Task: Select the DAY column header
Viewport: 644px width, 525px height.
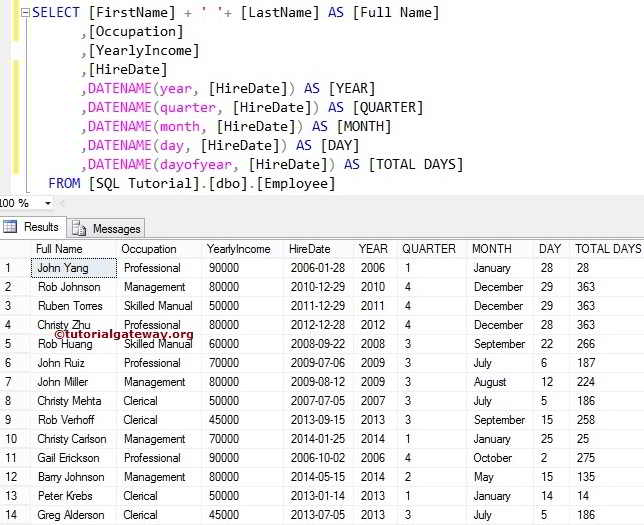Action: [550, 249]
